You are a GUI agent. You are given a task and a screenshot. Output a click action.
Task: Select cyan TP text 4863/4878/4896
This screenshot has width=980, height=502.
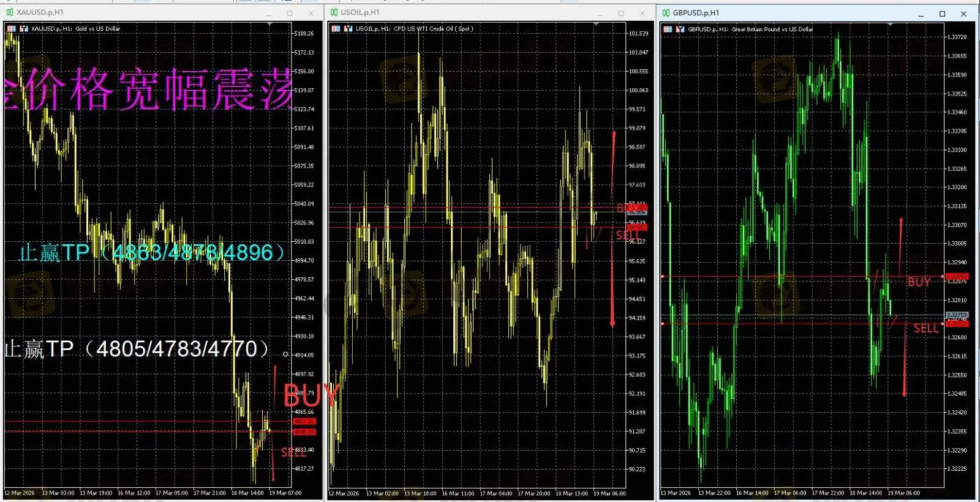pyautogui.click(x=152, y=252)
